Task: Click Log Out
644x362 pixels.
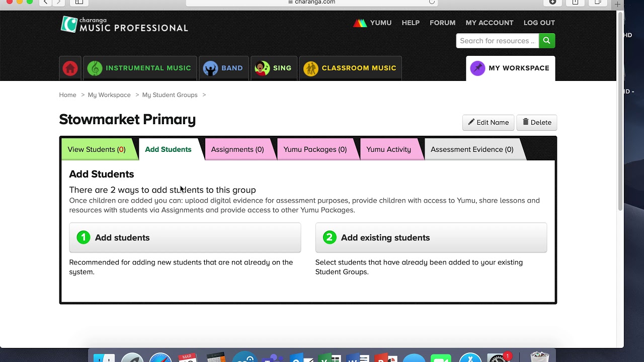Action: tap(539, 23)
